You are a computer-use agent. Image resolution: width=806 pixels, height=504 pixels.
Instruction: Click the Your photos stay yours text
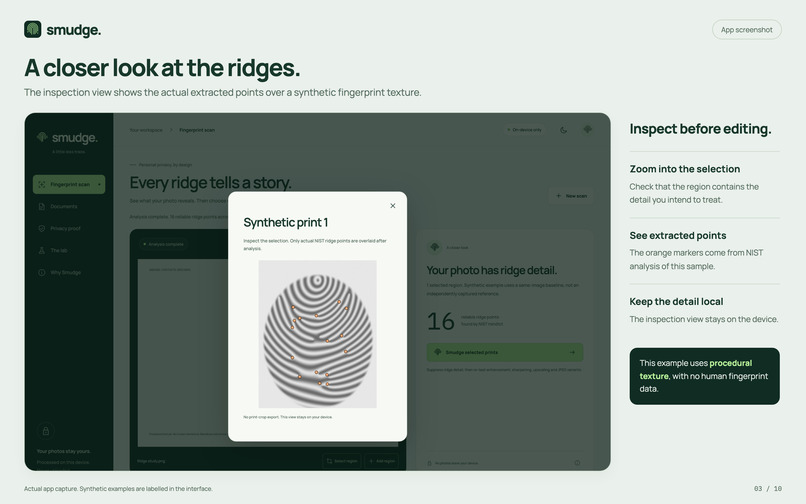tap(63, 451)
